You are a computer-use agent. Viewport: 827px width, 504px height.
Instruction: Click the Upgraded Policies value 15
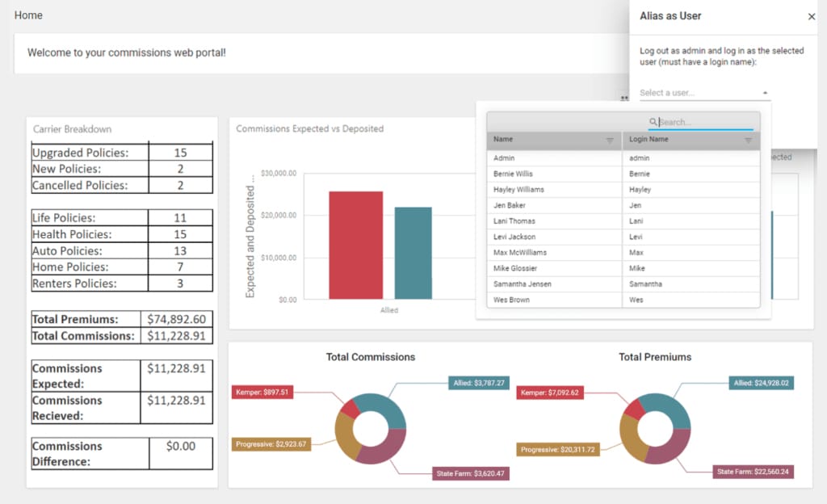click(x=180, y=153)
